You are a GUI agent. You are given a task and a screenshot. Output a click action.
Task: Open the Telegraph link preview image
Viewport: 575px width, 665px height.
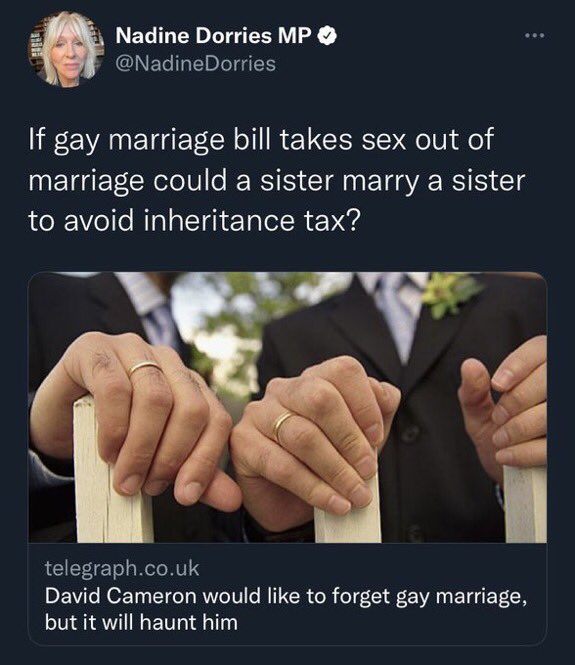tap(288, 407)
